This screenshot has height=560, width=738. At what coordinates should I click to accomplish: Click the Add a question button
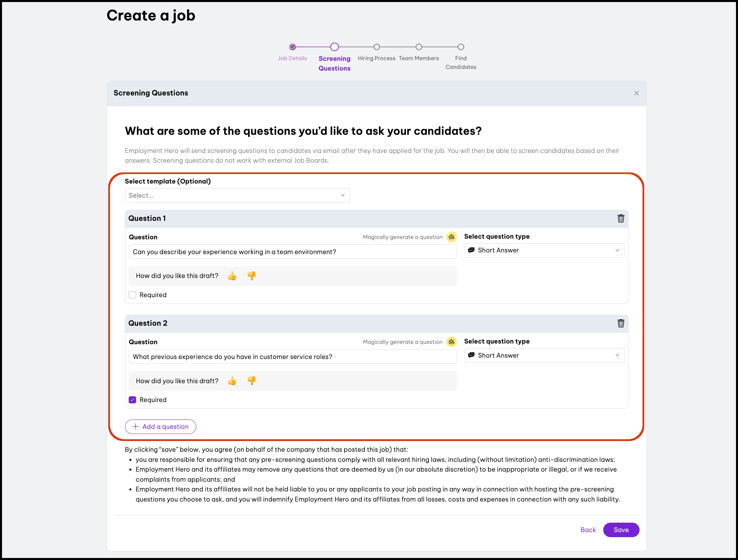(161, 427)
